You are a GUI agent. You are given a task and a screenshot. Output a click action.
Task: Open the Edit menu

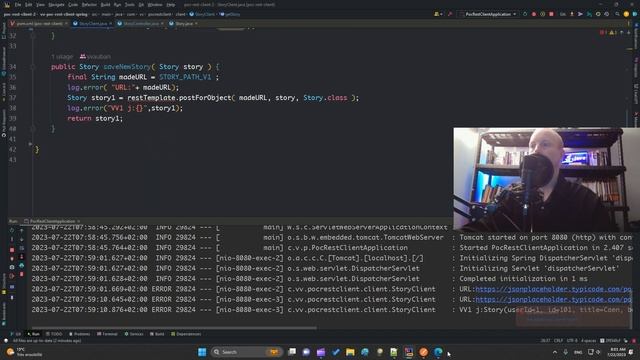[x=29, y=5]
